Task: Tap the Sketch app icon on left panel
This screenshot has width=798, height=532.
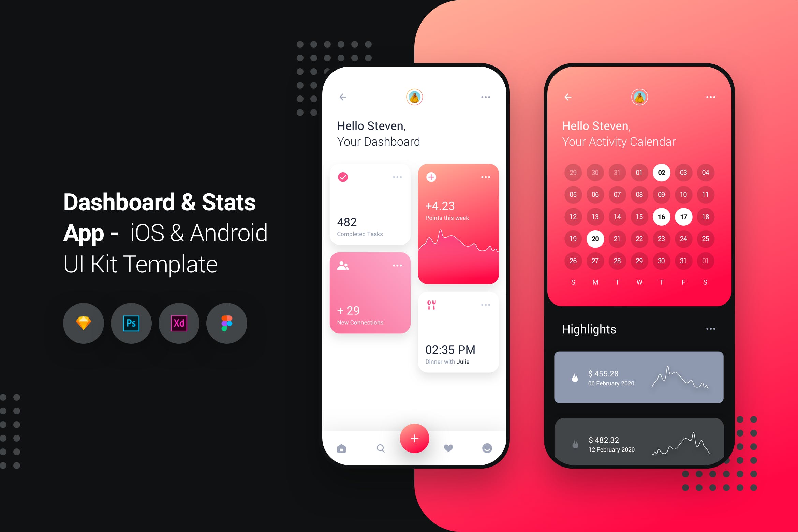Action: click(x=83, y=324)
